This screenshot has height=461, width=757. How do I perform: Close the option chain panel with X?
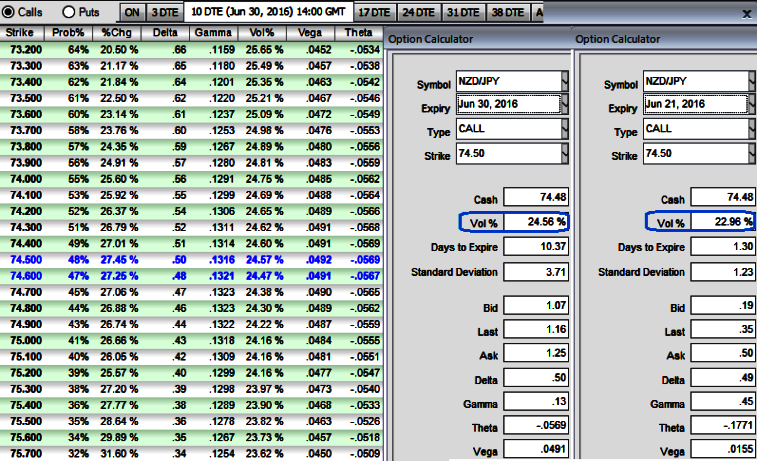pyautogui.click(x=745, y=13)
